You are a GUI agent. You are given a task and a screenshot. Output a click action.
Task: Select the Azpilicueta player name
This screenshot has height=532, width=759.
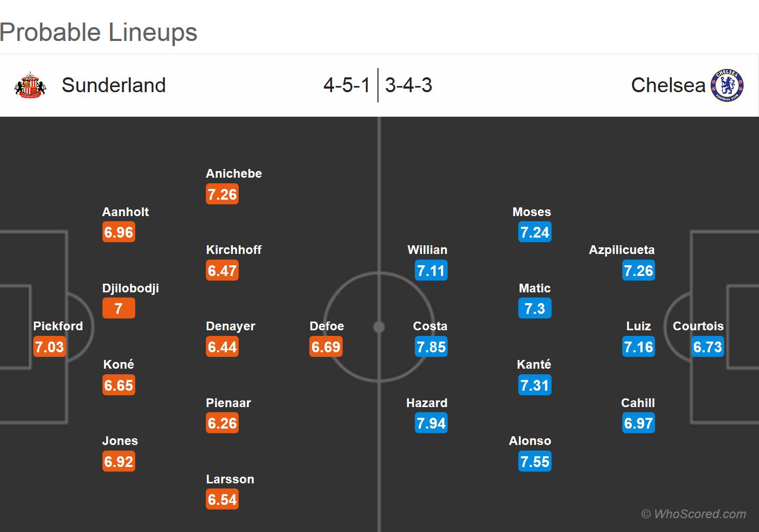click(621, 250)
